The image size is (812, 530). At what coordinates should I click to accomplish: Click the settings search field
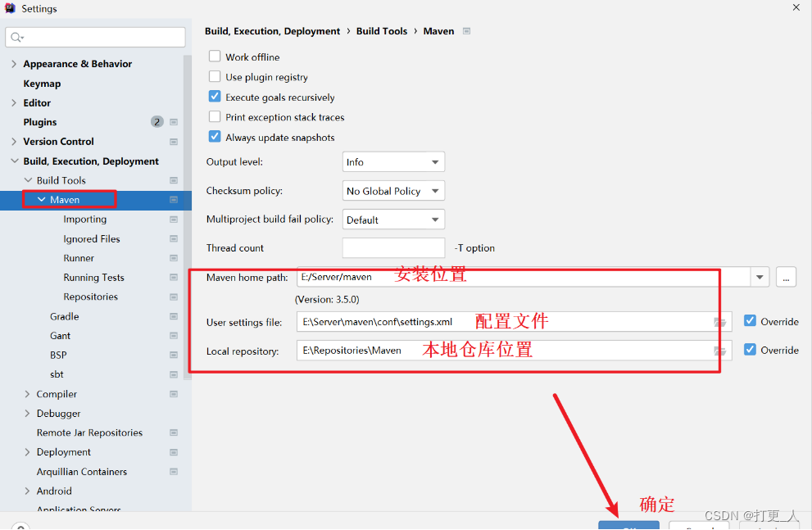(x=95, y=37)
